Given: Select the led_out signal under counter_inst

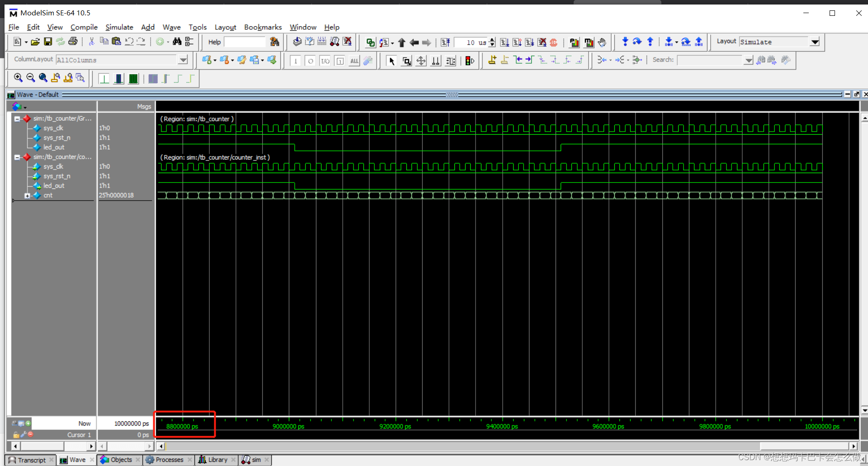Looking at the screenshot, I should (x=53, y=186).
